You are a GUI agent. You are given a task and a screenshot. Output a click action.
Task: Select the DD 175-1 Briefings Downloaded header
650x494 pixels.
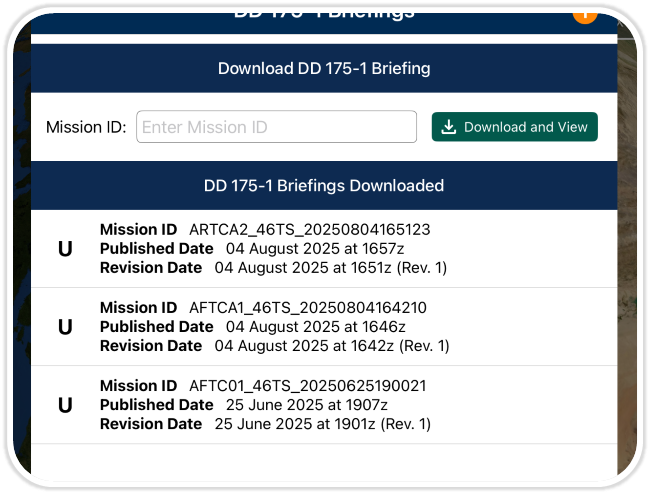pyautogui.click(x=324, y=185)
